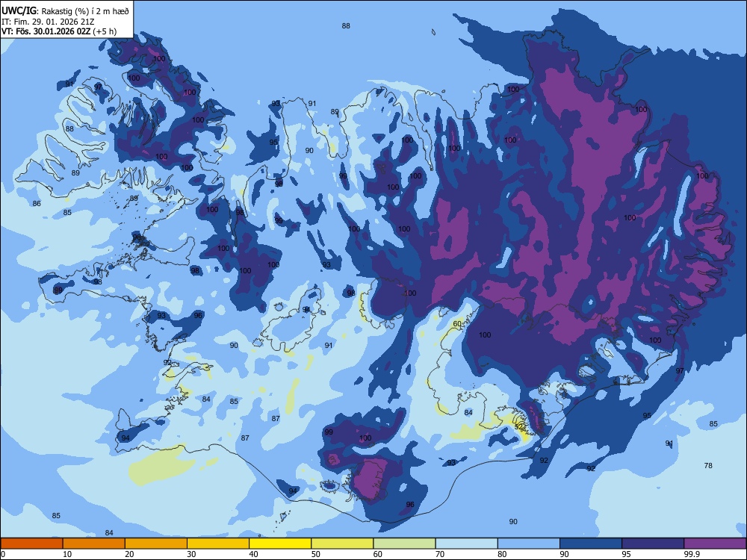Select the pale blue 70–80 colorbar swatch

coord(466,544)
